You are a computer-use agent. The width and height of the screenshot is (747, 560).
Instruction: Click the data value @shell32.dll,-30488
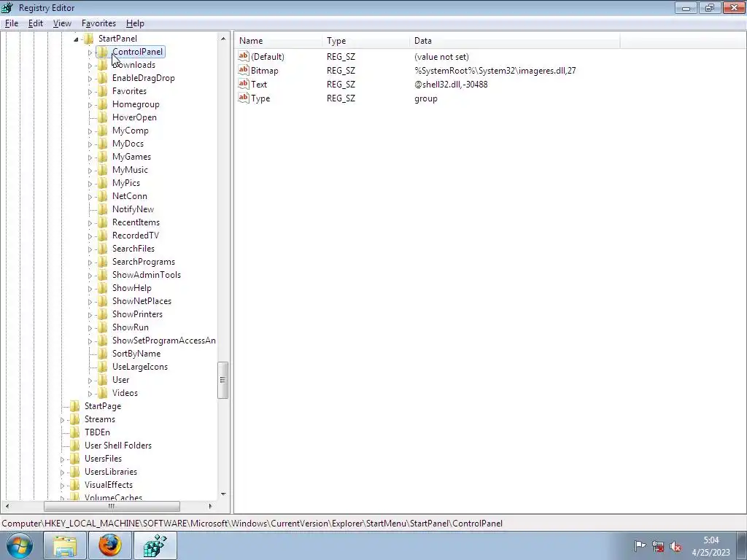451,85
